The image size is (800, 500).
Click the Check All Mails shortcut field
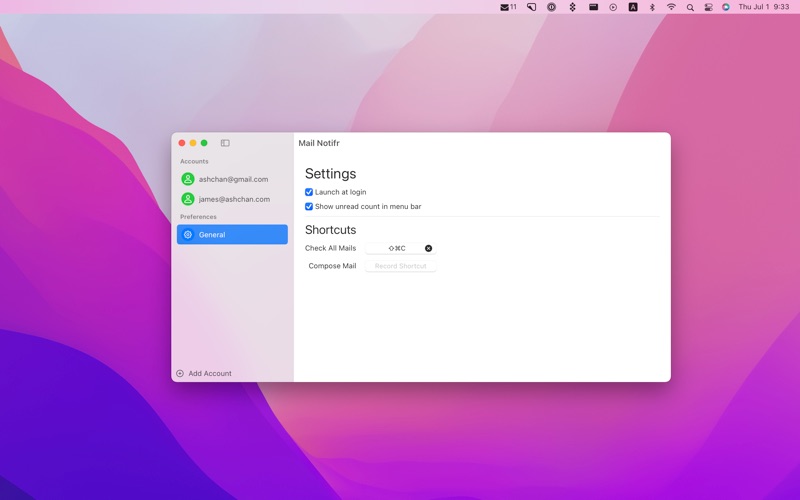(x=396, y=248)
